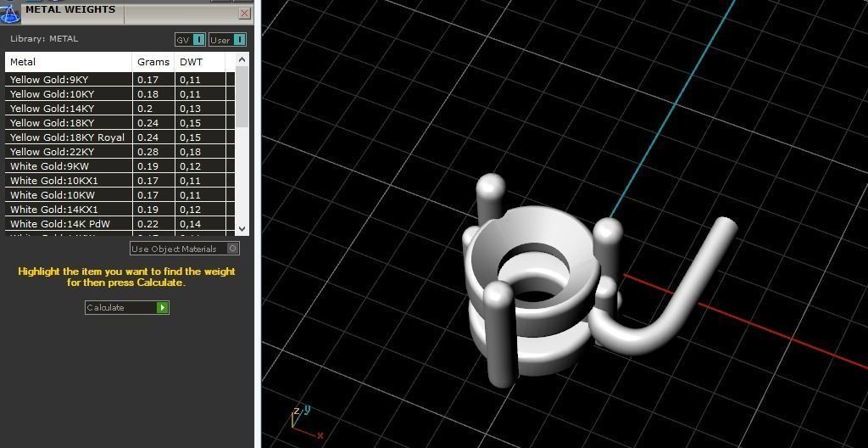868x448 pixels.
Task: Toggle the GV library switch
Action: (190, 40)
